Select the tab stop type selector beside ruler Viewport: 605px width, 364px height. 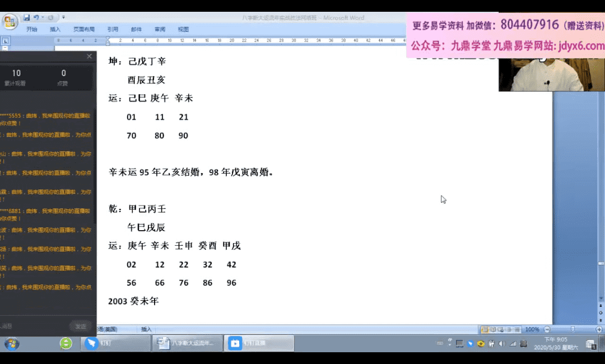click(5, 41)
